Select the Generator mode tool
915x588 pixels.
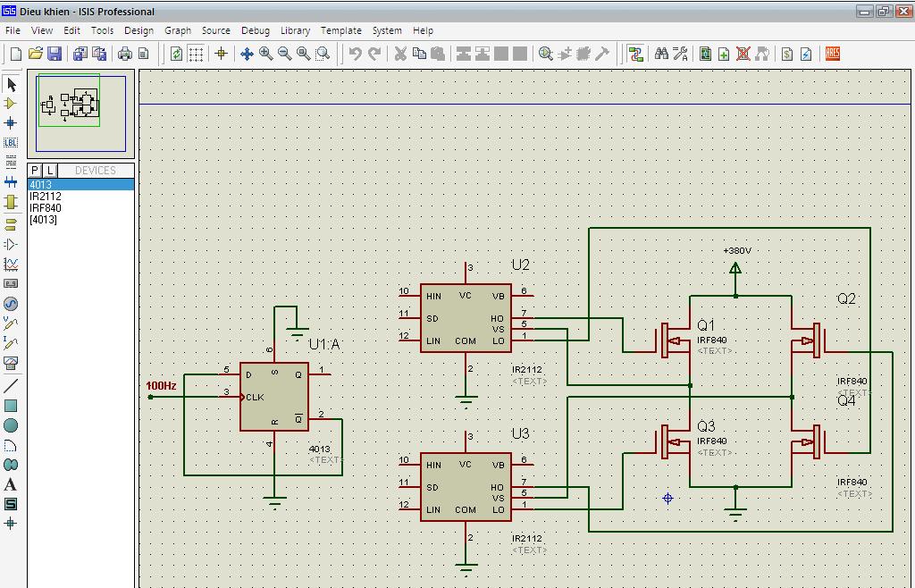11,304
